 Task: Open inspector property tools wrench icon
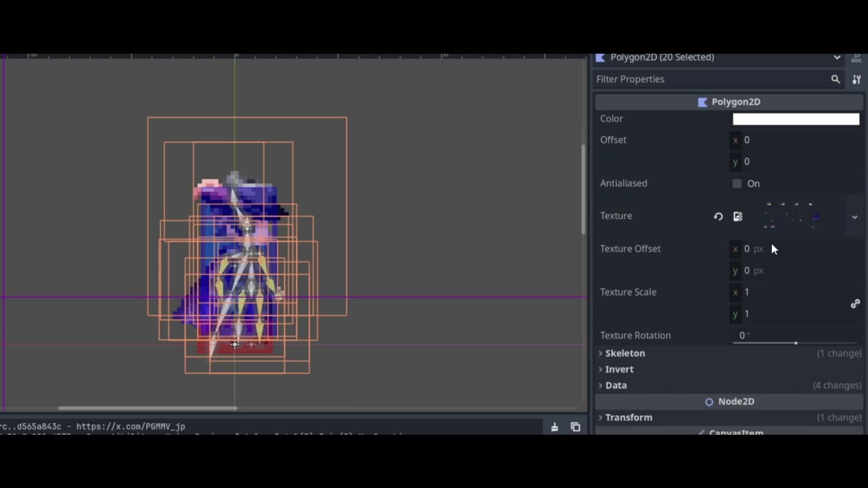pos(856,80)
